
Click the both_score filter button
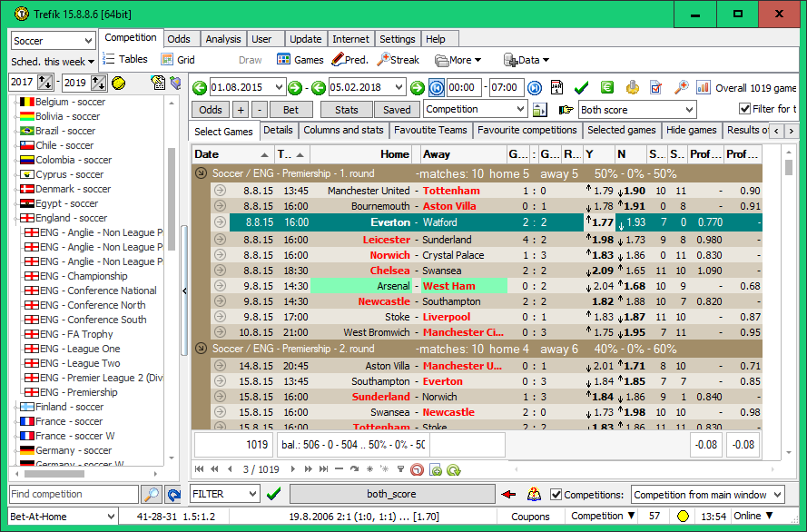click(392, 494)
